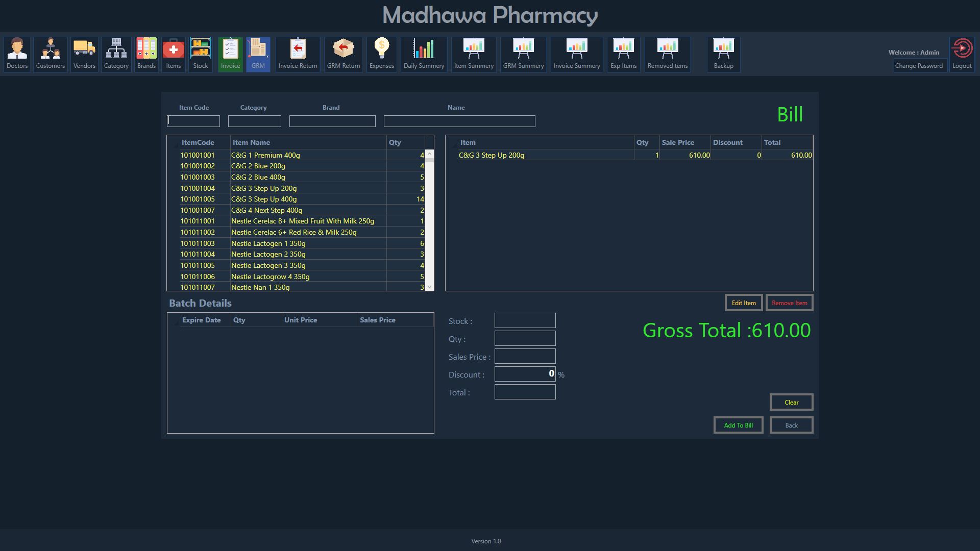Click the item list scroll-up arrow
The width and height of the screenshot is (980, 551).
coord(429,154)
